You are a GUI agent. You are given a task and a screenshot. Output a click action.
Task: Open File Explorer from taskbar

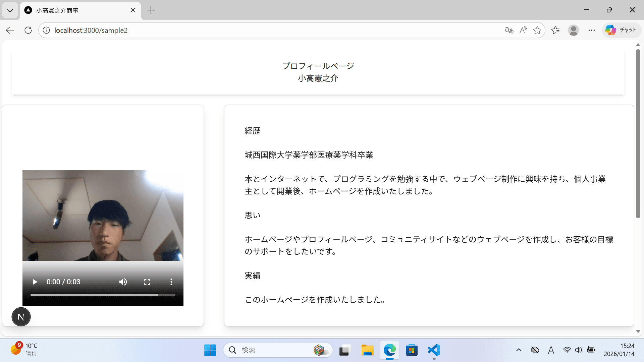[367, 350]
